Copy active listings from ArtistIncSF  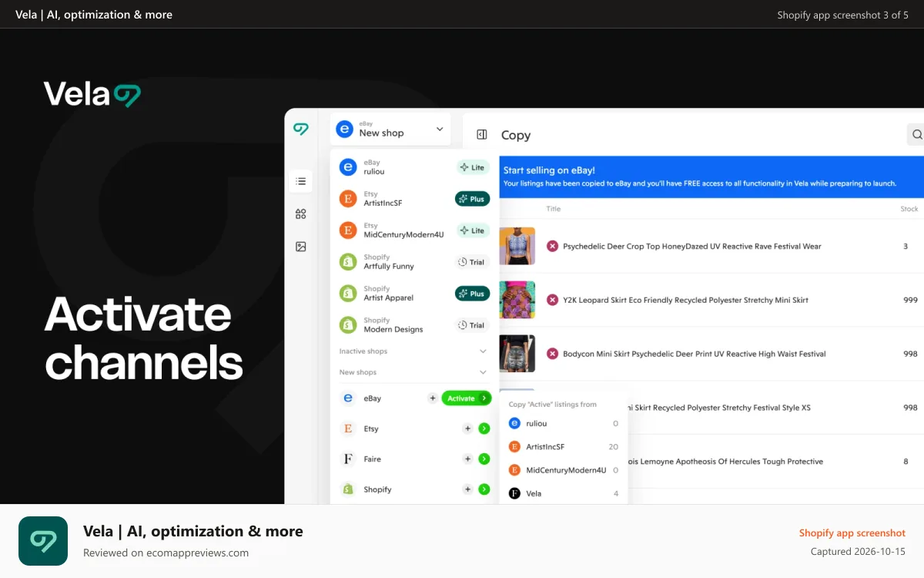click(564, 447)
